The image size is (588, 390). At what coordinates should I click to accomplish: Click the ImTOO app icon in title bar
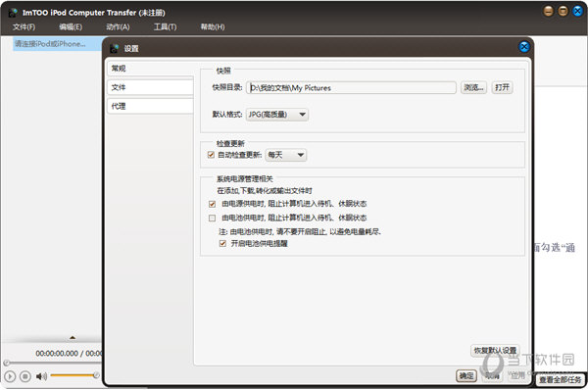(x=13, y=13)
